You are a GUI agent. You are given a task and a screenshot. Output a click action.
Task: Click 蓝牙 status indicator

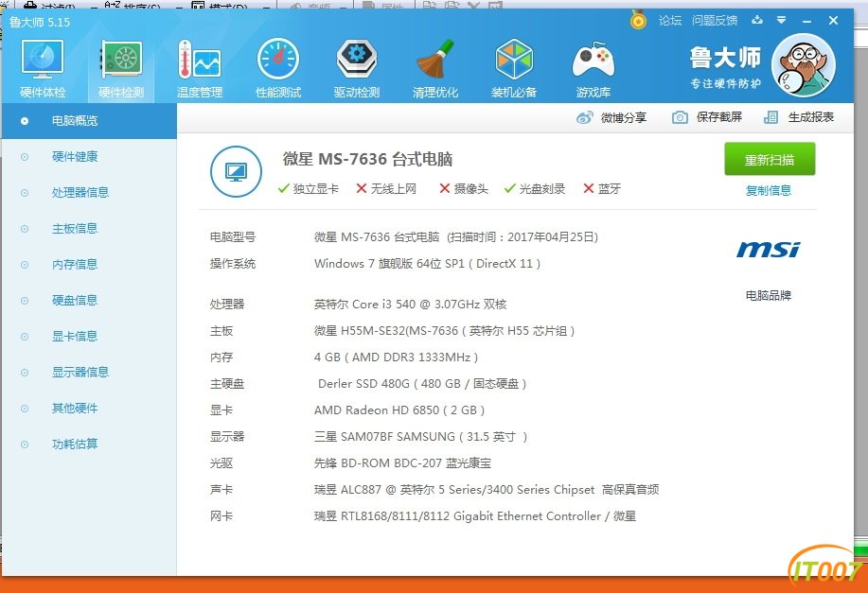pyautogui.click(x=602, y=189)
